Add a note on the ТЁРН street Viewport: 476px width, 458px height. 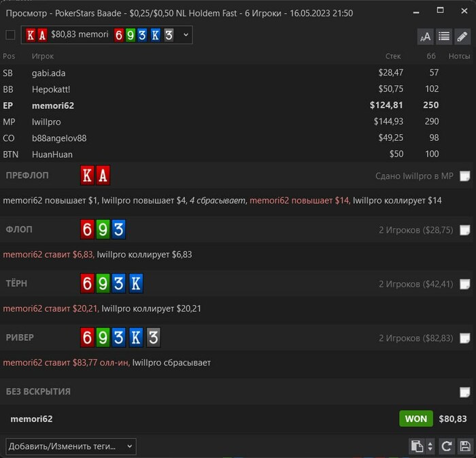pyautogui.click(x=464, y=284)
